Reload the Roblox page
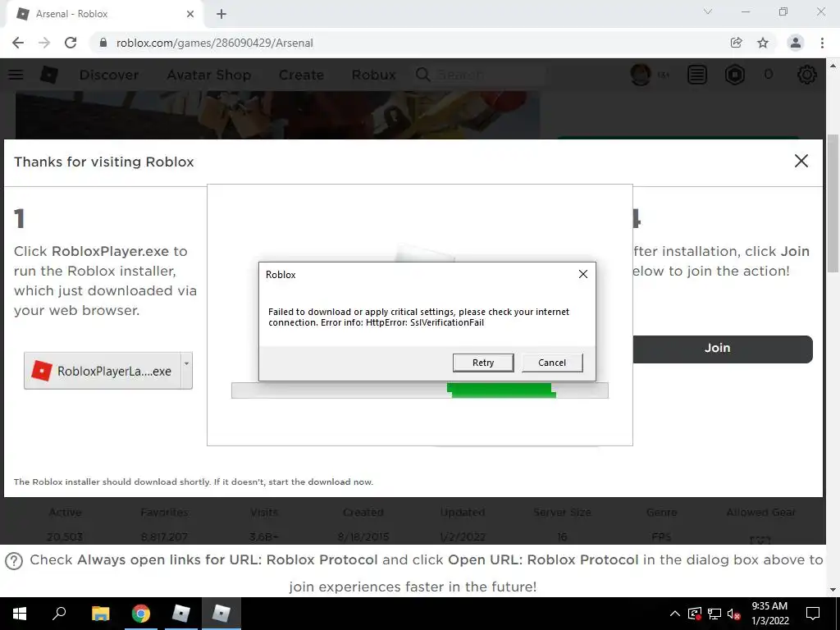840x630 pixels. [x=71, y=43]
